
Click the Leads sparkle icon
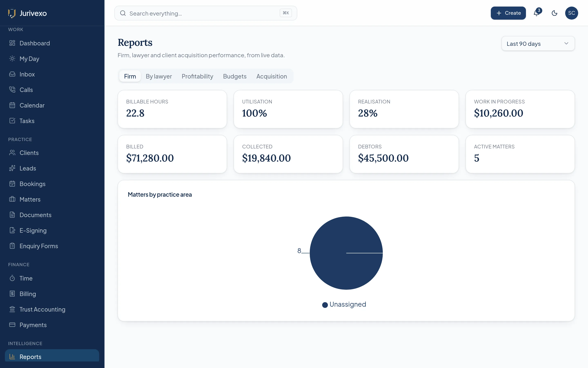coord(12,168)
